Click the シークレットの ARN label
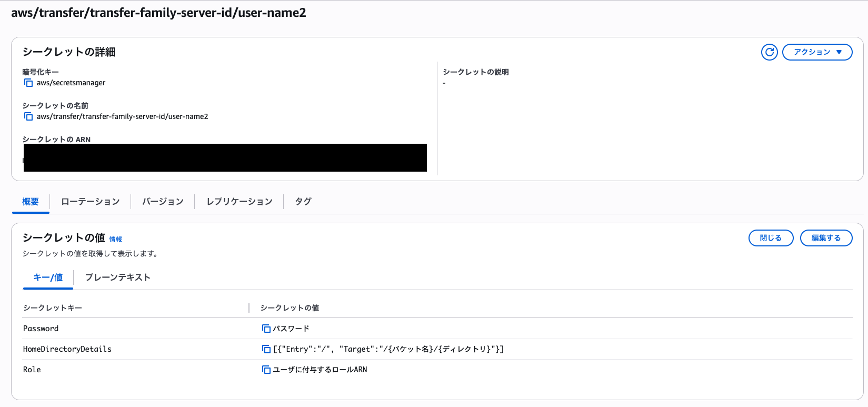 tap(56, 140)
